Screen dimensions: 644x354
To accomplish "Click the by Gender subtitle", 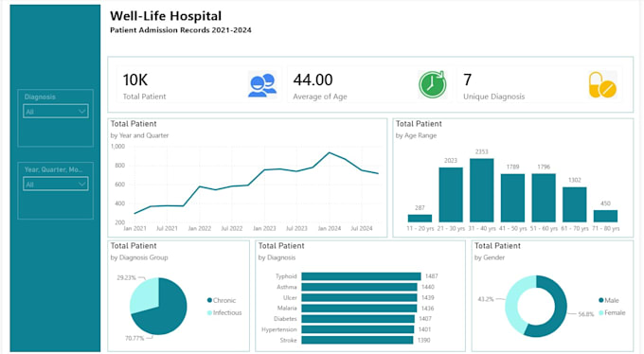I will click(490, 257).
